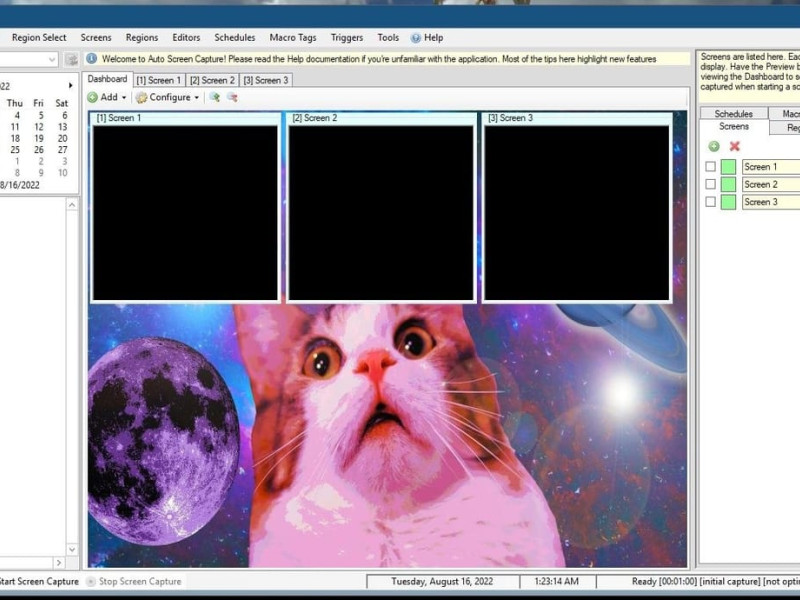Open the Screens tab in right panel

point(734,127)
